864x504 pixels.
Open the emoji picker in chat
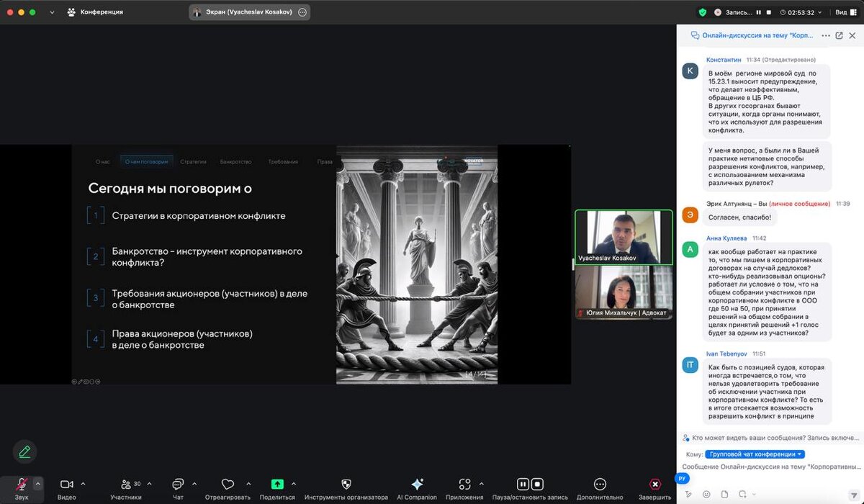[x=706, y=494]
